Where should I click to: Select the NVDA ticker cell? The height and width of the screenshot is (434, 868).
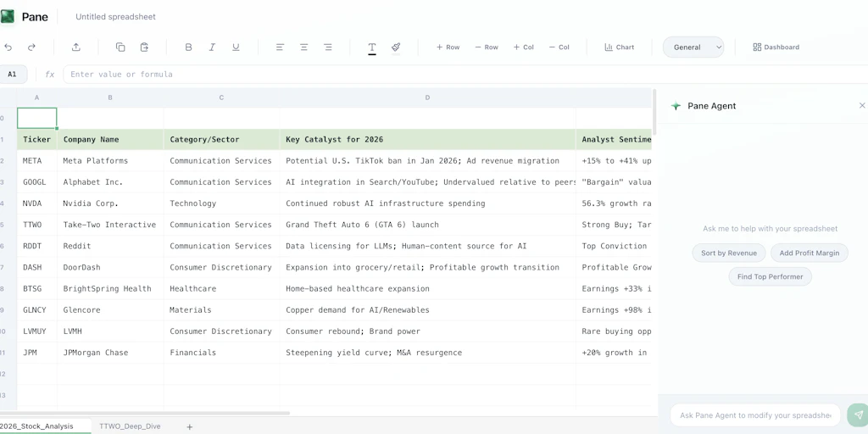(x=37, y=203)
